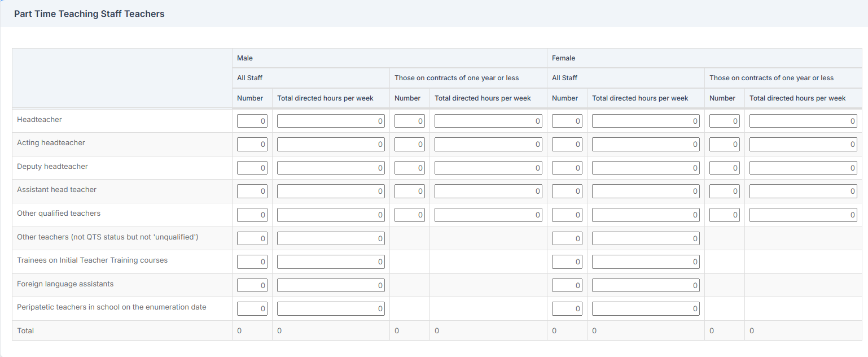Click Assistant head teacher male short-contract hours field
868x357 pixels.
[x=488, y=191]
